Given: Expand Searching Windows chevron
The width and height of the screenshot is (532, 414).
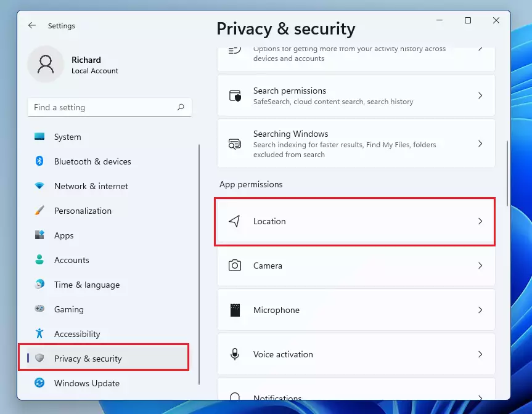Looking at the screenshot, I should pyautogui.click(x=480, y=144).
